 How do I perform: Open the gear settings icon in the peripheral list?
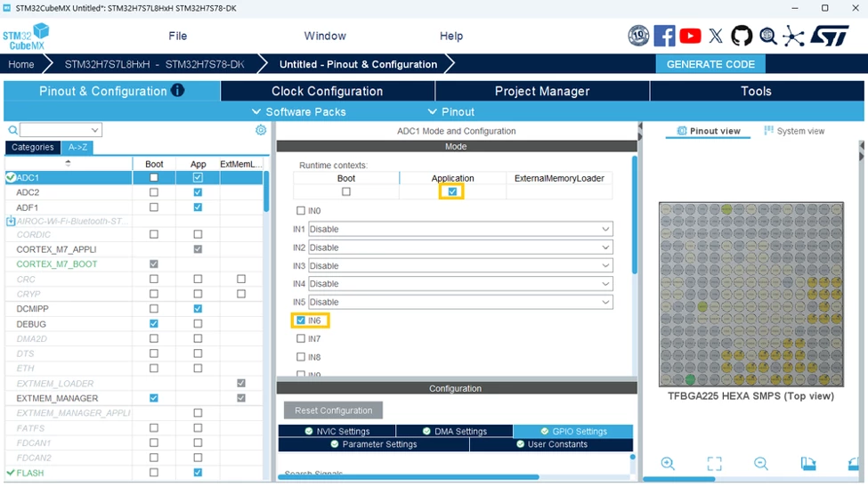pos(261,129)
